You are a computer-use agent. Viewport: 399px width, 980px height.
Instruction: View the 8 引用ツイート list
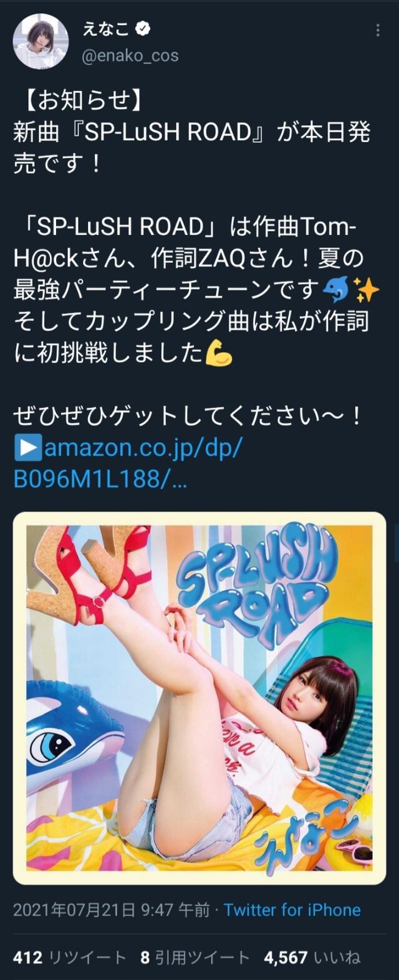pos(195,958)
